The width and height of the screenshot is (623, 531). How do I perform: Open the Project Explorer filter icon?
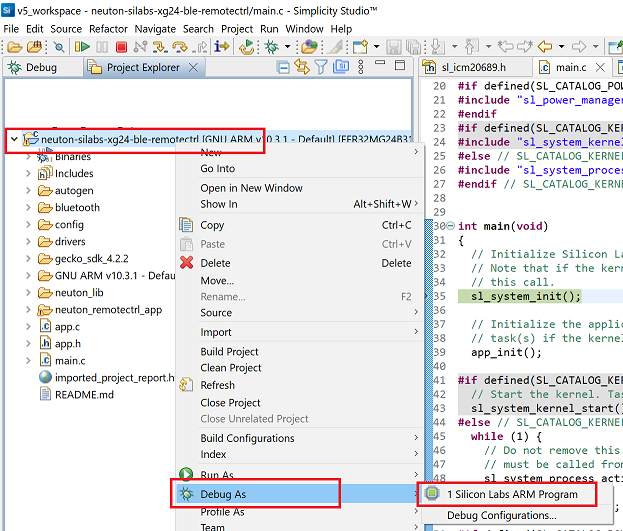321,67
